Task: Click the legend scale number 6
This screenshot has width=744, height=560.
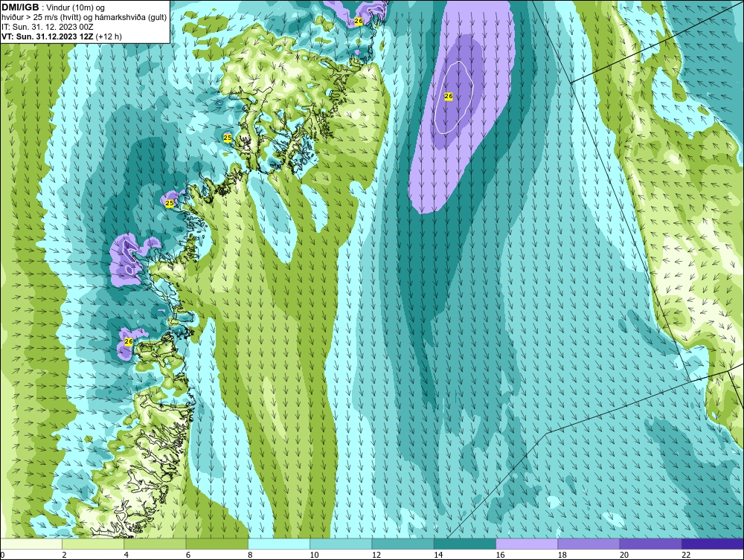Action: pyautogui.click(x=188, y=556)
